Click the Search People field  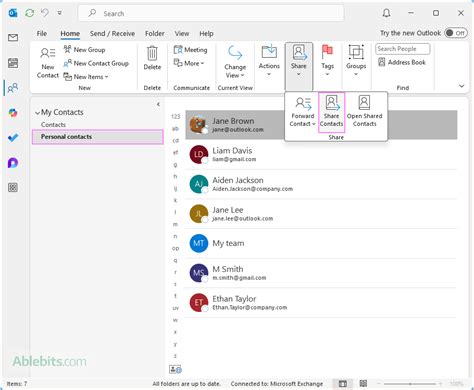pos(403,49)
